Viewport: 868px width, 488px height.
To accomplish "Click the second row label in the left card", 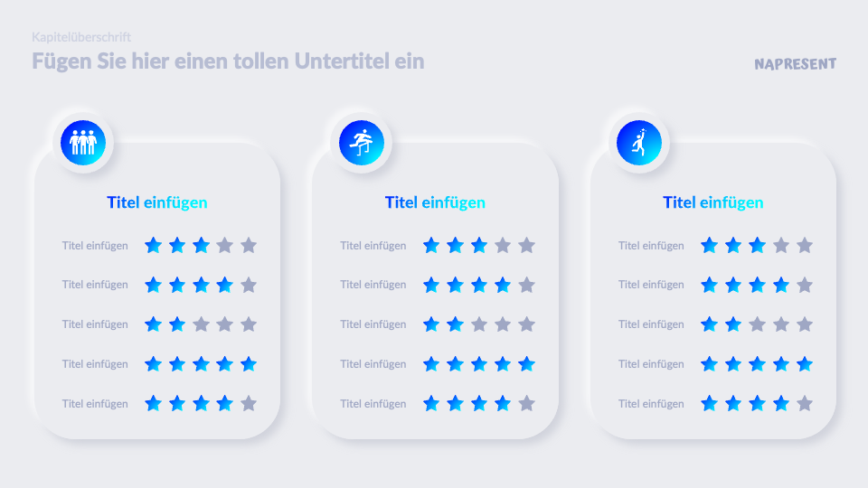I will [x=95, y=285].
